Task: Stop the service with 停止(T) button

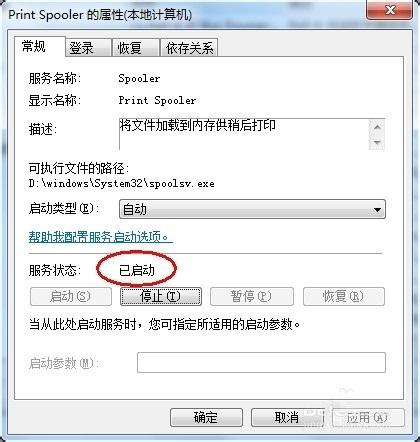Action: click(161, 296)
